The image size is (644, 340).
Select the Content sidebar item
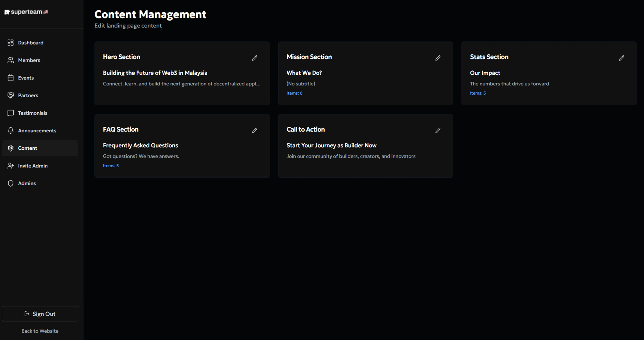(x=40, y=148)
